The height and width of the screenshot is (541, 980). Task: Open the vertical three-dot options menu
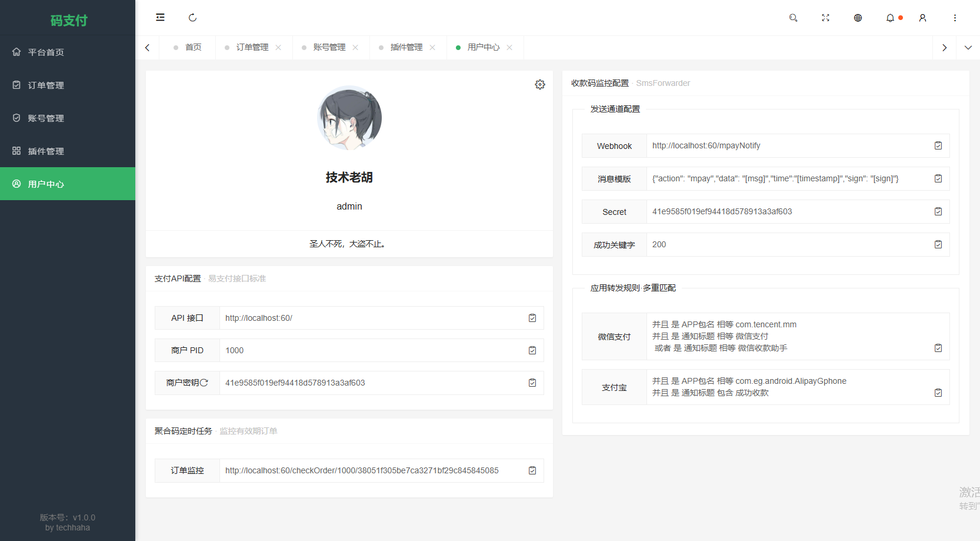pyautogui.click(x=954, y=18)
